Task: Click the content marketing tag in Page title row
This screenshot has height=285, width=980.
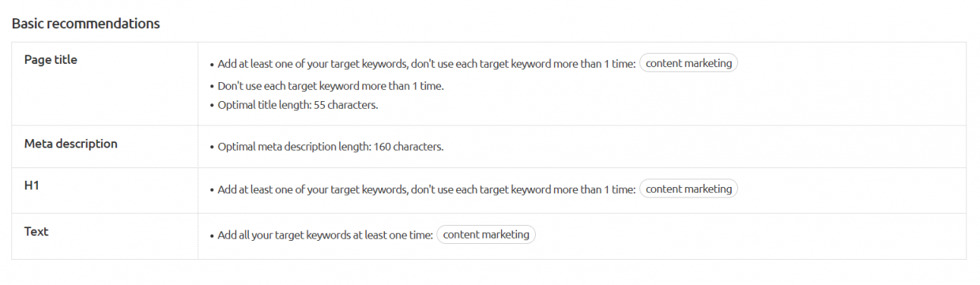Action: click(x=688, y=63)
